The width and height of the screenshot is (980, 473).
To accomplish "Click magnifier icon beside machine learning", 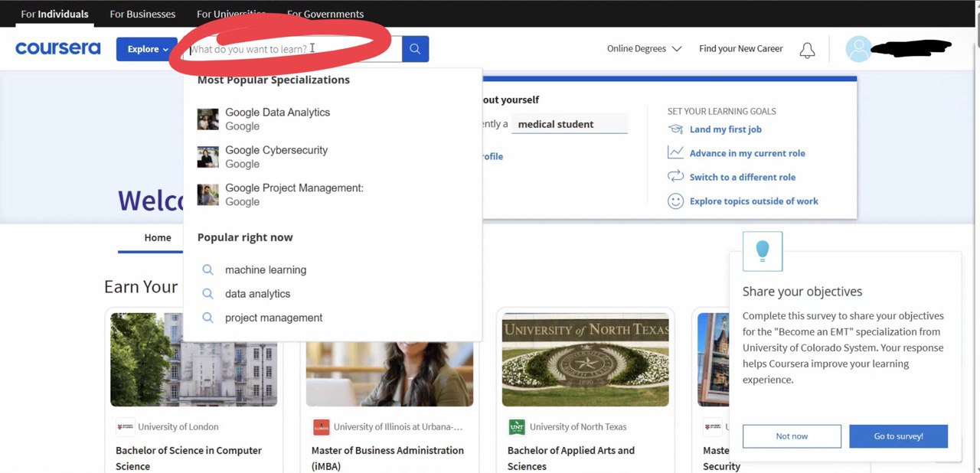I will [x=207, y=269].
